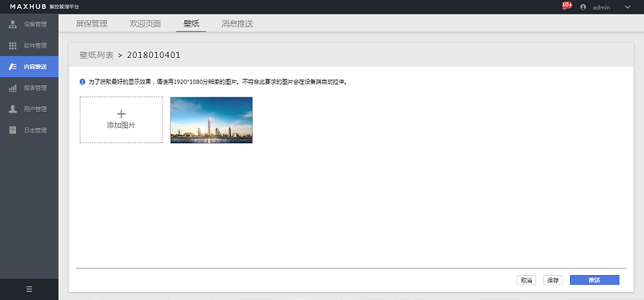Go back to 壁纸列表 breadcrumb
This screenshot has width=644, height=300.
tap(97, 55)
